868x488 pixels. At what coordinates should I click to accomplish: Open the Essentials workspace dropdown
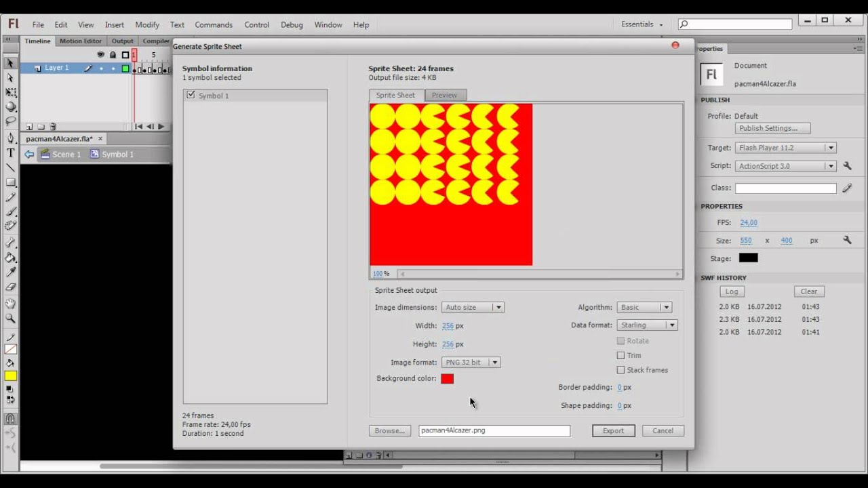(x=642, y=24)
